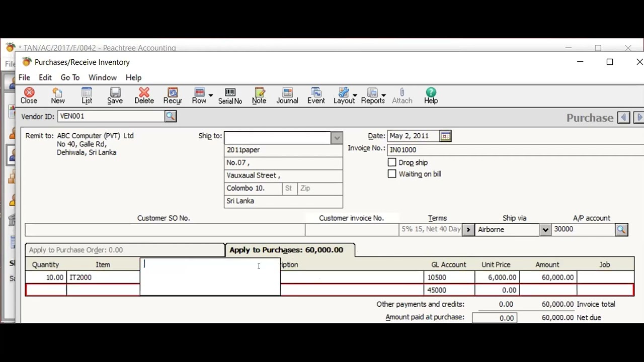Click the Ship to Zip field

coord(320,188)
